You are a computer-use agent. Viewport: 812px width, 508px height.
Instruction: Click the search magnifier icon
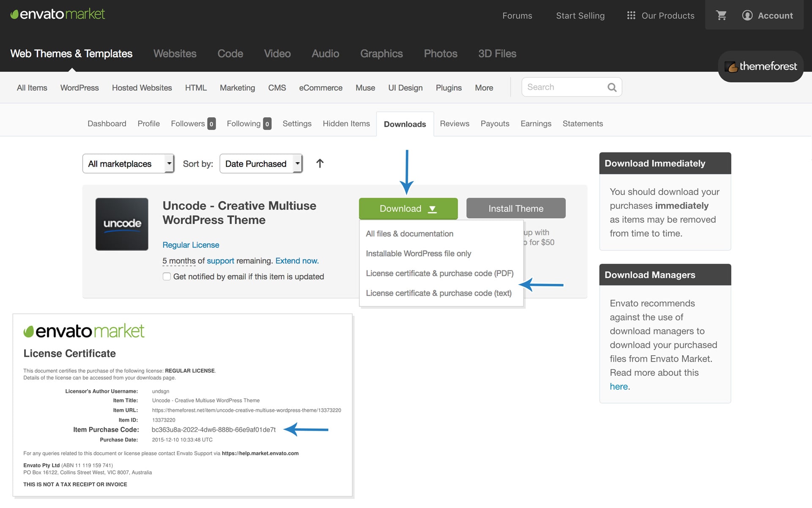[612, 88]
